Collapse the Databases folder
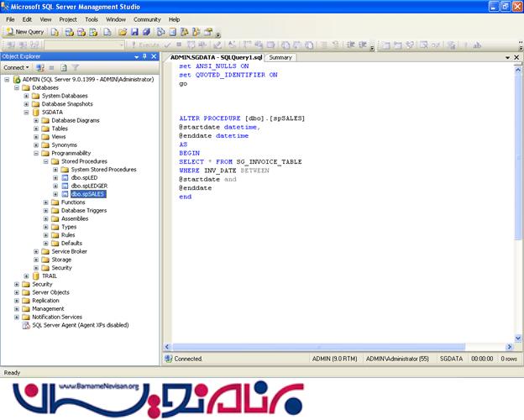Image resolution: width=524 pixels, height=420 pixels. [x=17, y=87]
